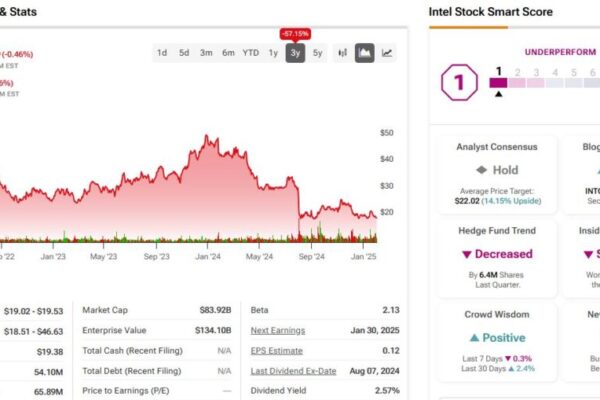
Task: Click score segment 1 on Smart Score scale
Action: [498, 83]
